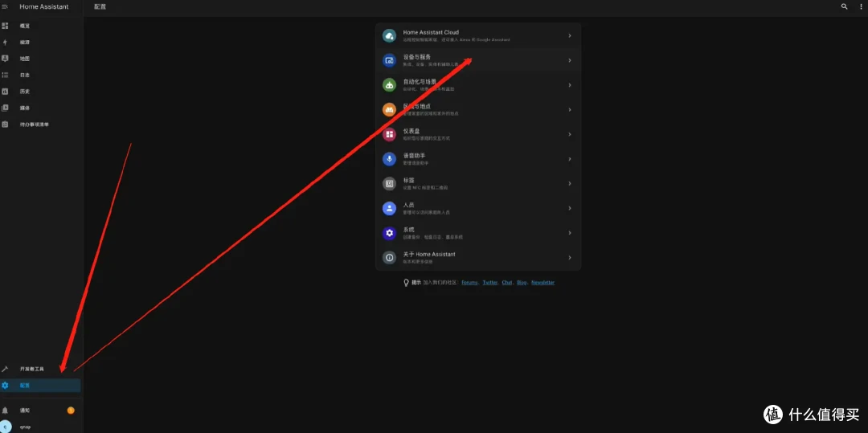Expand 设备与服务 row chevron

point(570,60)
